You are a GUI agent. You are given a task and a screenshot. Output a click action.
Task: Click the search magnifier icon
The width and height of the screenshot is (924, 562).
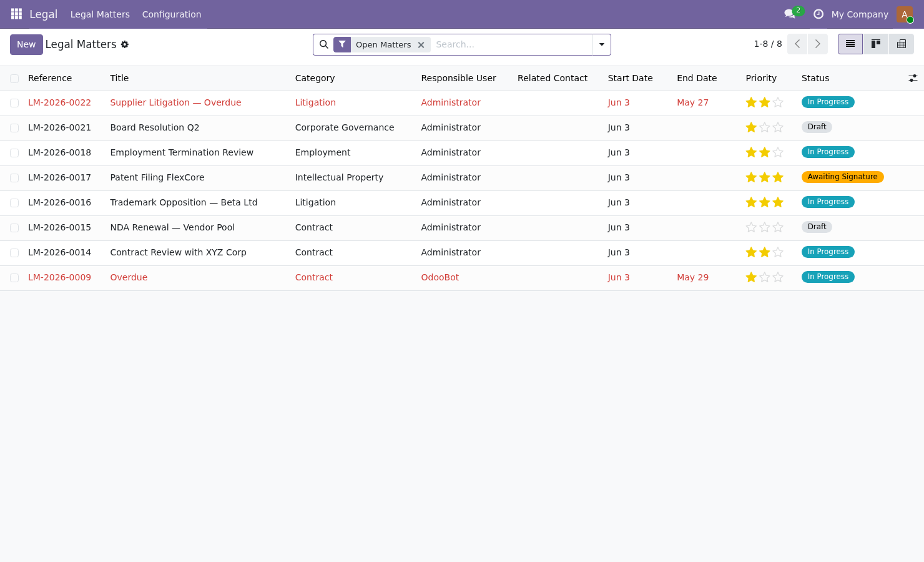click(324, 44)
